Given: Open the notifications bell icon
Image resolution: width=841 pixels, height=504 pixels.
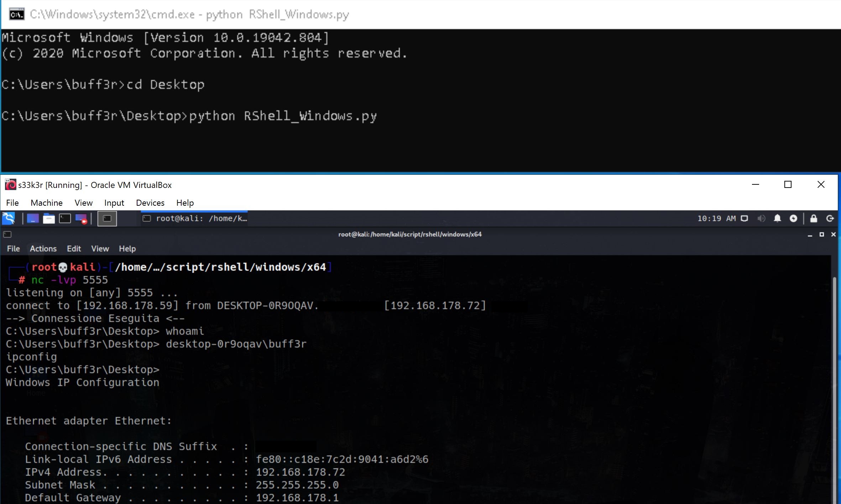Looking at the screenshot, I should tap(777, 218).
